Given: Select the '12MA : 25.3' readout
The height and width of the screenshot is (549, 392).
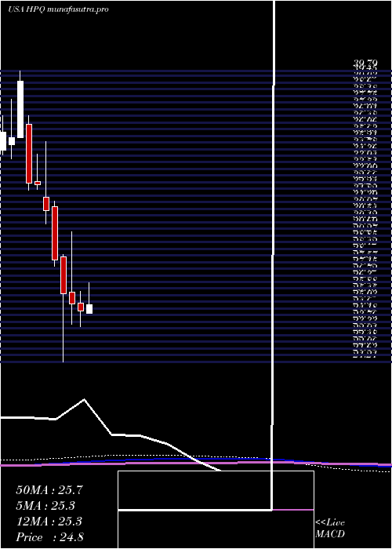Looking at the screenshot, I should (49, 522).
